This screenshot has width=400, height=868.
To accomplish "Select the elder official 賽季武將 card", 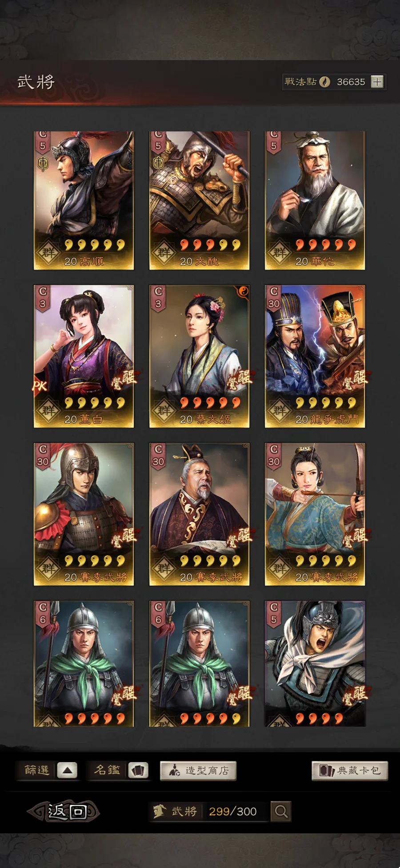I will coord(199,514).
